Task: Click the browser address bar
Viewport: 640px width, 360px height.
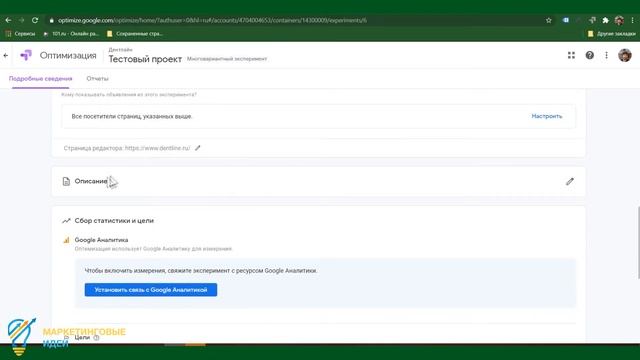Action: [x=298, y=20]
